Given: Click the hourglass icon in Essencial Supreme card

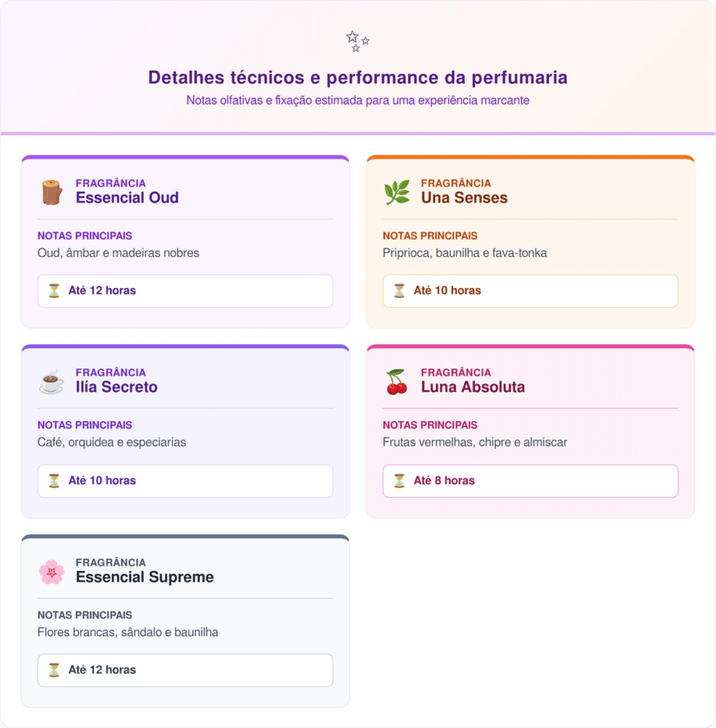Looking at the screenshot, I should pyautogui.click(x=54, y=670).
